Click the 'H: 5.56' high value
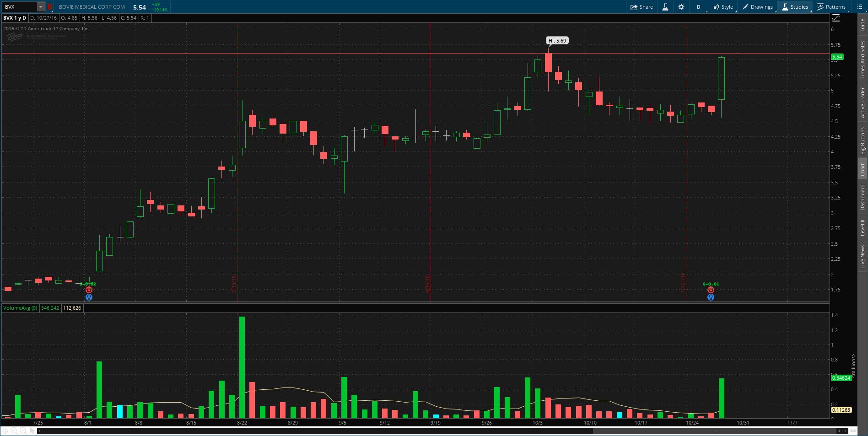This screenshot has height=436, width=868. pyautogui.click(x=89, y=18)
